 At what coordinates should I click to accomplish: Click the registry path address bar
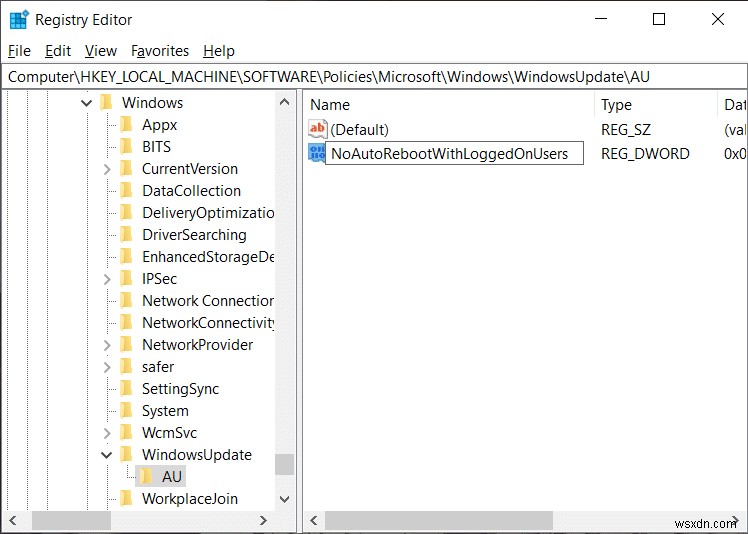pyautogui.click(x=374, y=77)
